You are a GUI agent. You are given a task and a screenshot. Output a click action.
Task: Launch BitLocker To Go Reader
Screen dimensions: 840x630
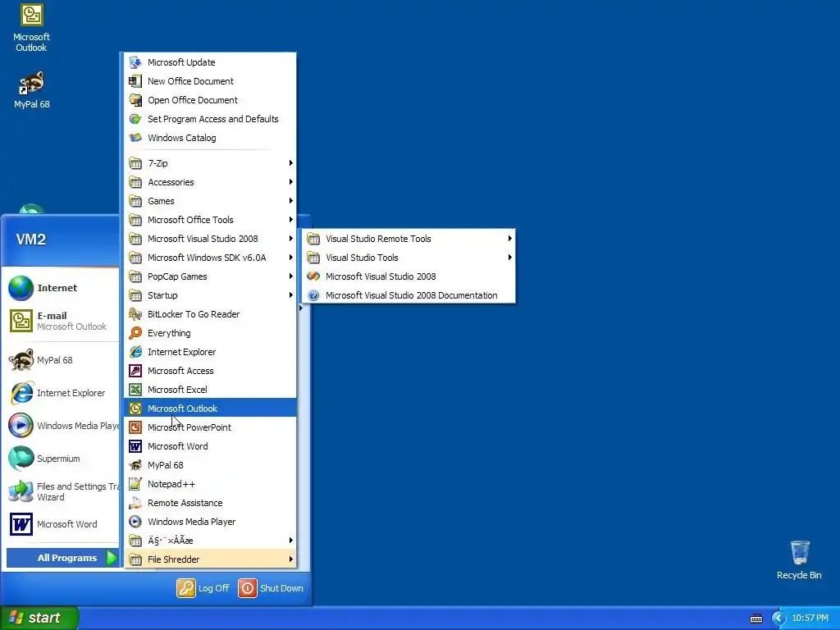tap(210, 314)
